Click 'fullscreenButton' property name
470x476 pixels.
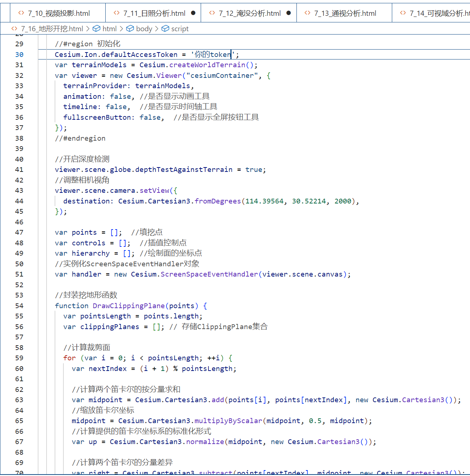pos(97,117)
